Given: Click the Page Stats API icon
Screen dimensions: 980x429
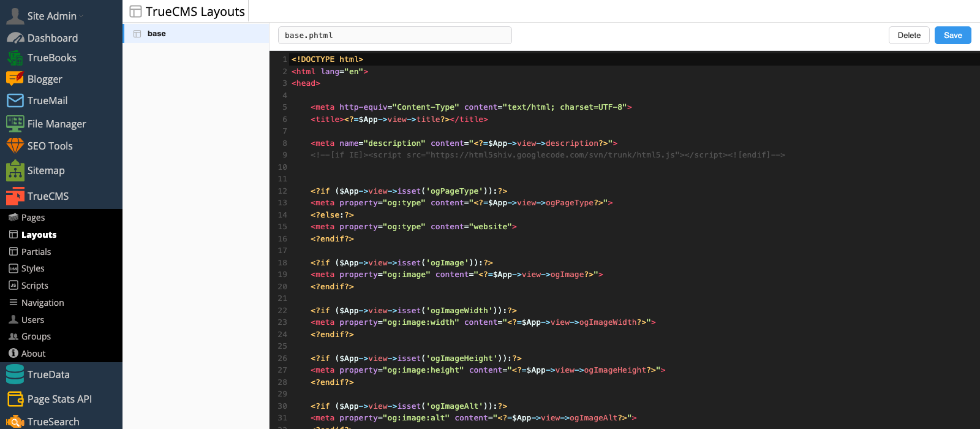Looking at the screenshot, I should coord(15,399).
